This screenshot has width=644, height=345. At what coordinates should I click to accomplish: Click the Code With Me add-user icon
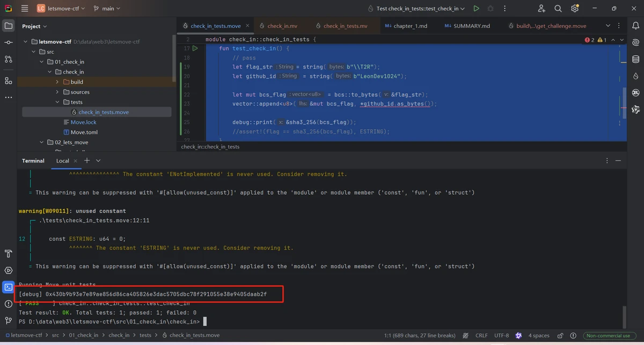point(541,9)
